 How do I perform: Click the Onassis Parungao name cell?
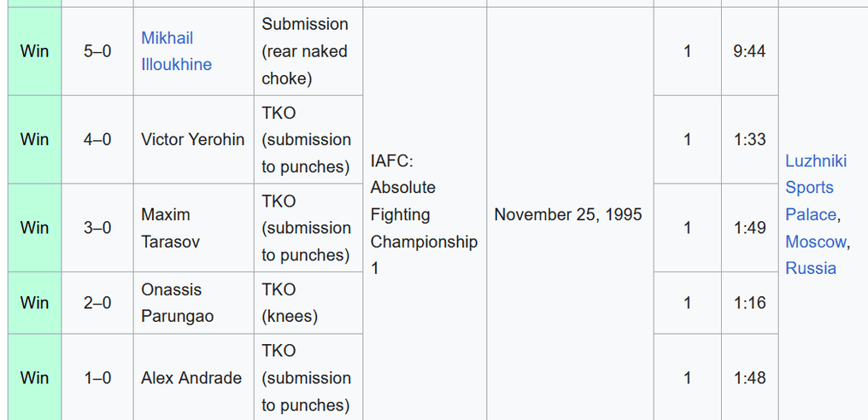(x=193, y=303)
